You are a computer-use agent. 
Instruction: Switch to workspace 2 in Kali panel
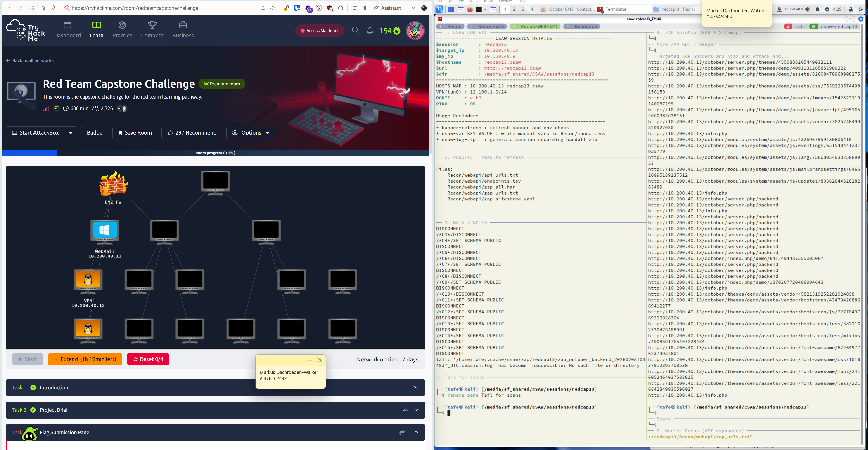click(x=514, y=10)
